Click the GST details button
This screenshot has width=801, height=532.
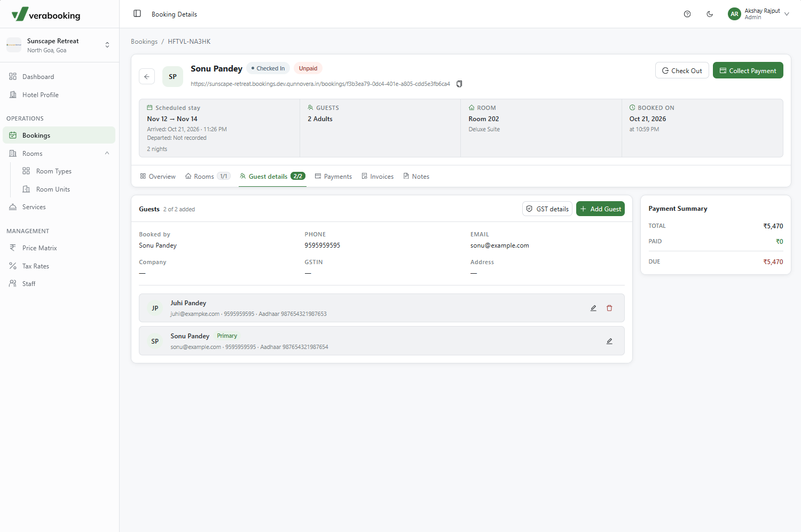[547, 209]
